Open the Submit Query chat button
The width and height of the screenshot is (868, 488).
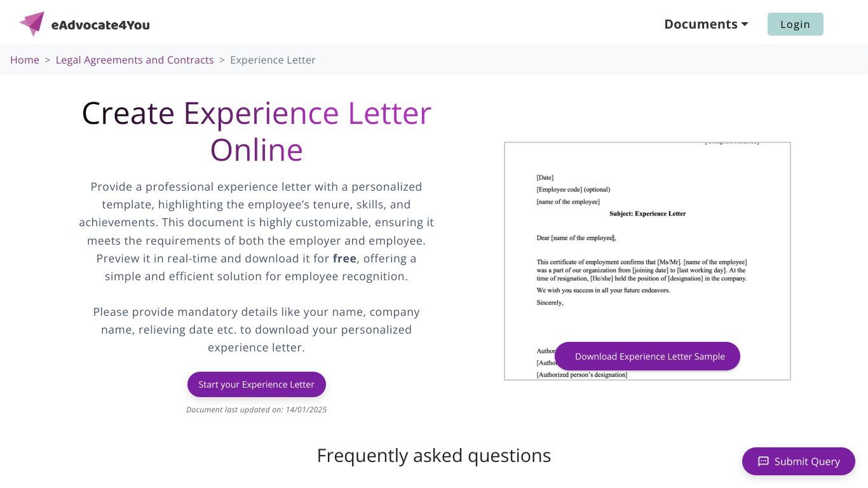point(799,461)
